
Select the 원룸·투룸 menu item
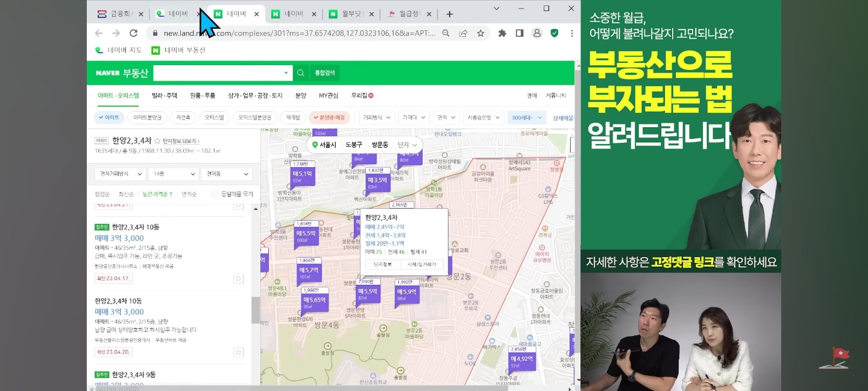click(x=203, y=95)
